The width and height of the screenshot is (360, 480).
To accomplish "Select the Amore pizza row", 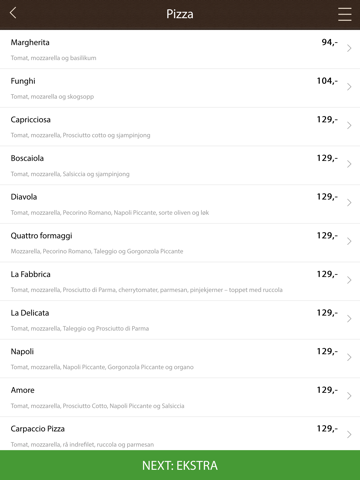I will (x=180, y=397).
